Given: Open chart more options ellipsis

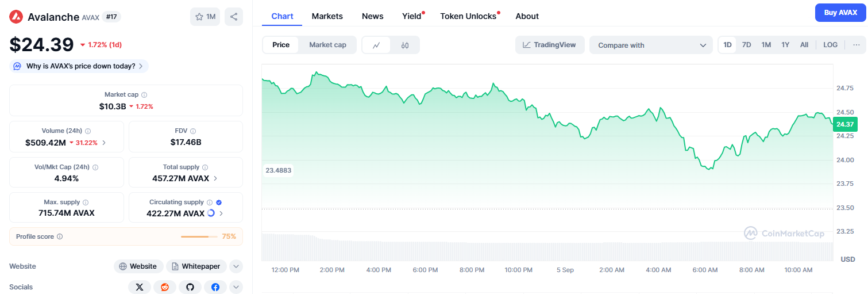Looking at the screenshot, I should point(857,45).
